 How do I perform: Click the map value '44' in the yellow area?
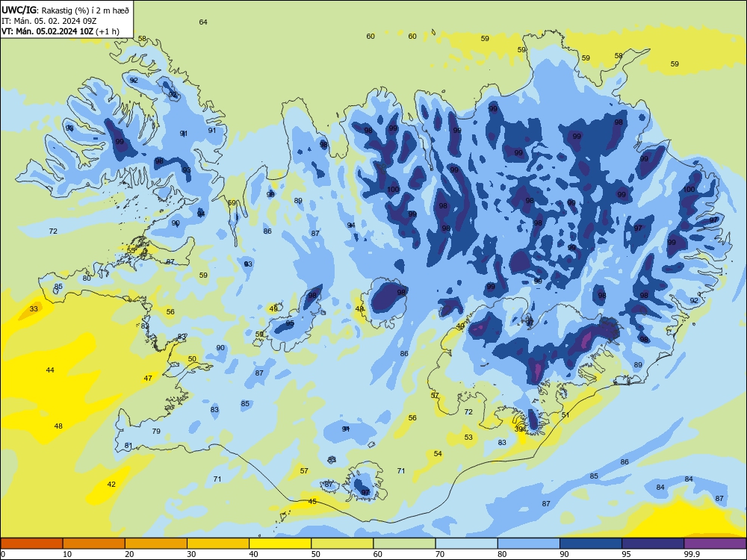pos(50,370)
